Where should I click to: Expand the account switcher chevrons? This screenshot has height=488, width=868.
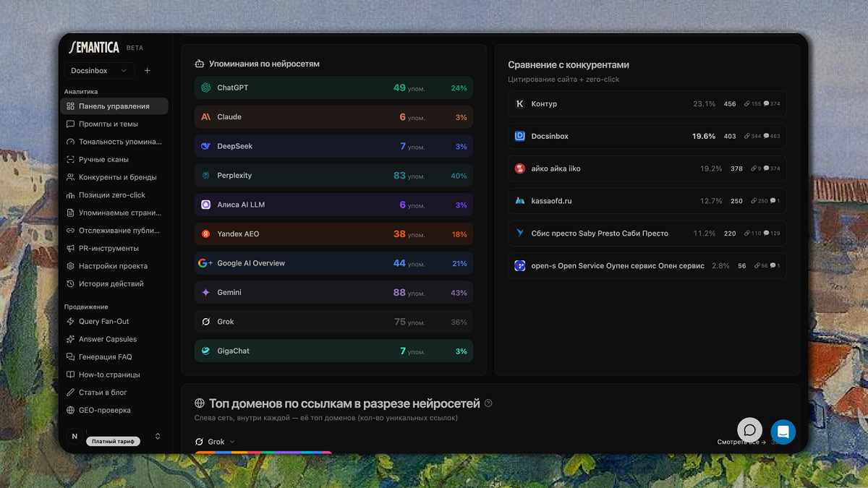point(158,436)
